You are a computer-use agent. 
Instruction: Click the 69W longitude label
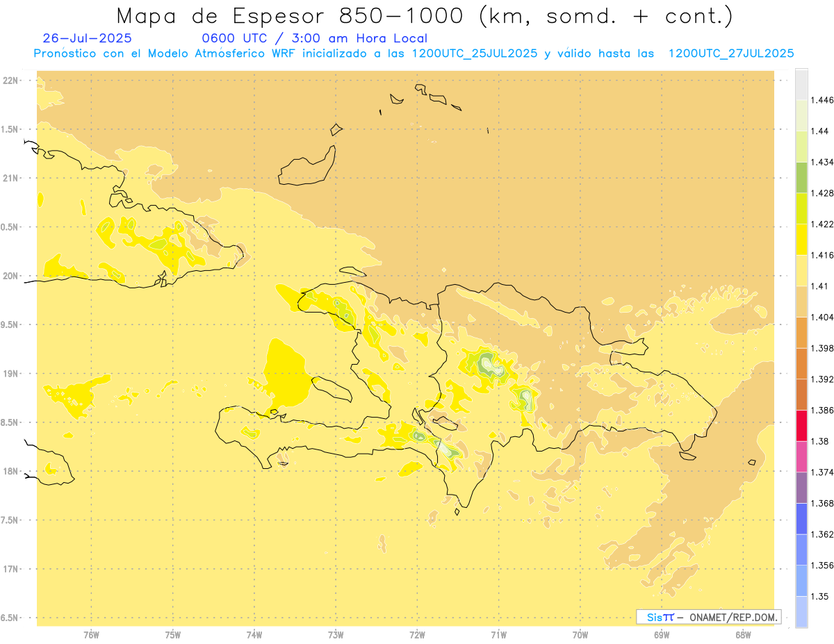pos(662,635)
